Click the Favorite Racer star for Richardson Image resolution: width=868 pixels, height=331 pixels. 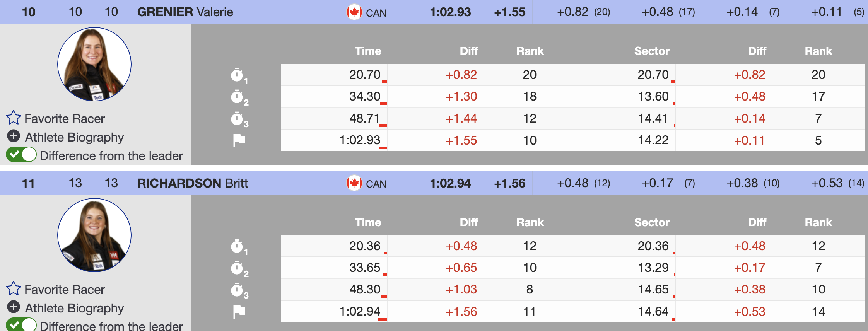14,288
